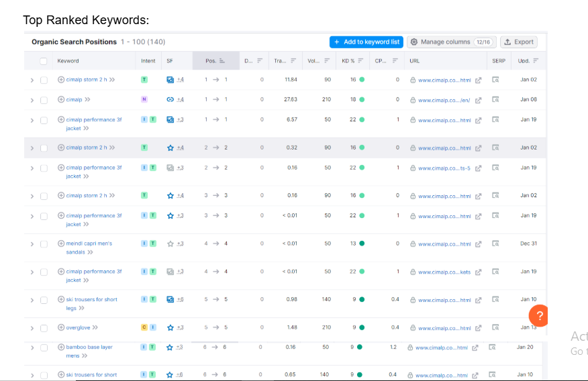This screenshot has width=588, height=381.
Task: Open the overglove keyword link
Action: (78, 327)
